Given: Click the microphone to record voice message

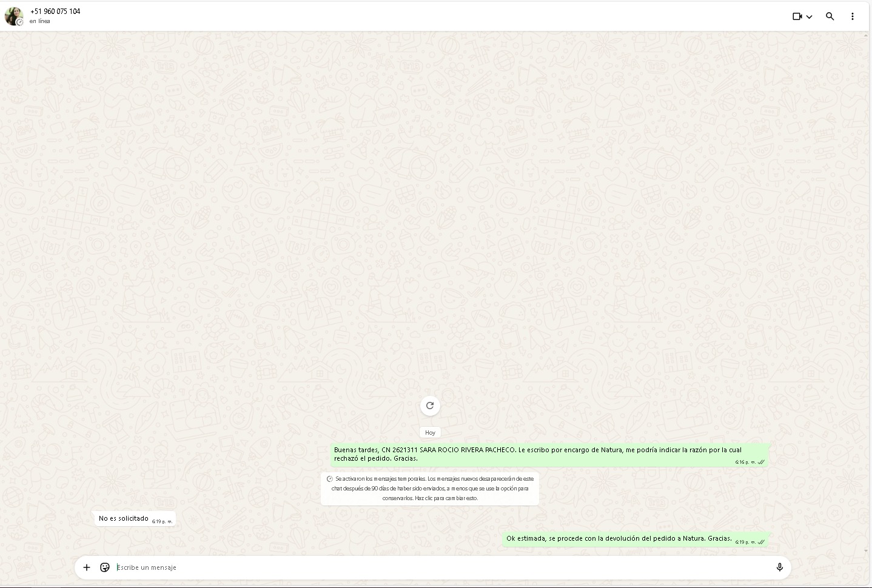Looking at the screenshot, I should [x=779, y=567].
